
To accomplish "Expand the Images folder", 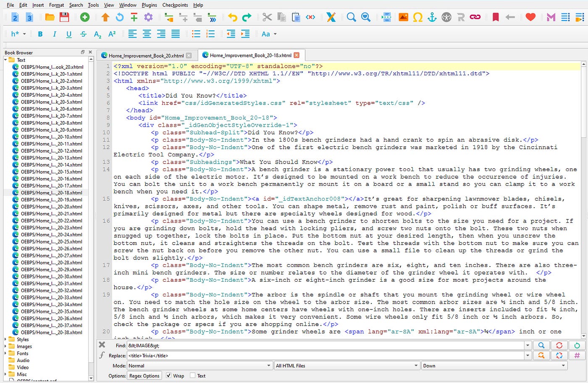I will 6,346.
